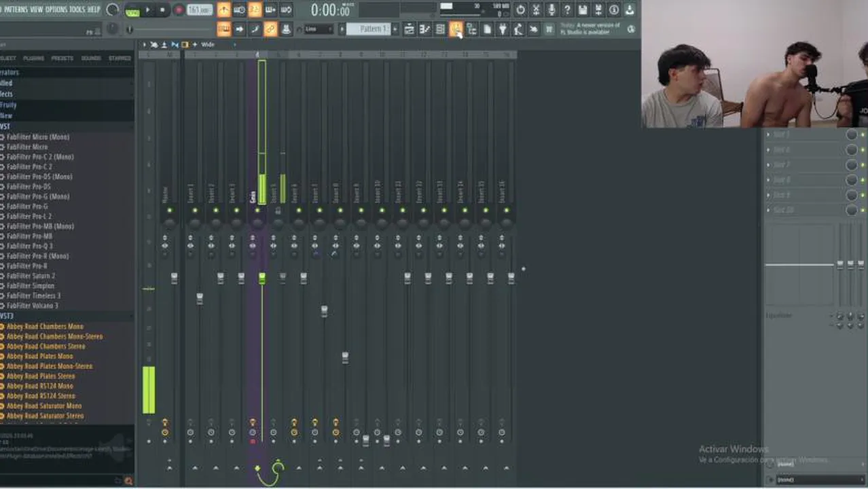Select FabFilter Pro-L 2 plugin

29,216
